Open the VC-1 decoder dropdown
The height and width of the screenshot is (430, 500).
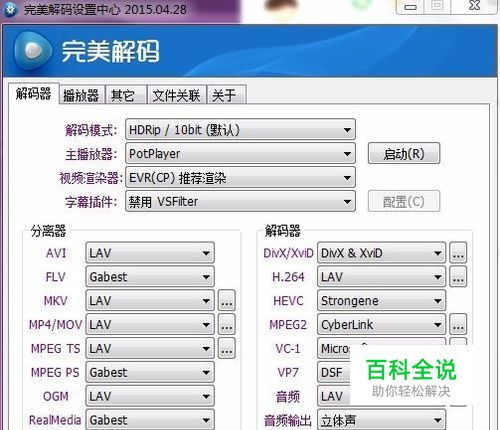pos(334,349)
